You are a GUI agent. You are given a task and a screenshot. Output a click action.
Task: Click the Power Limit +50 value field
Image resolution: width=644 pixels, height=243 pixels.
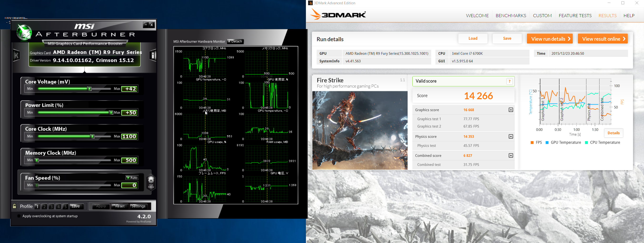tap(129, 113)
